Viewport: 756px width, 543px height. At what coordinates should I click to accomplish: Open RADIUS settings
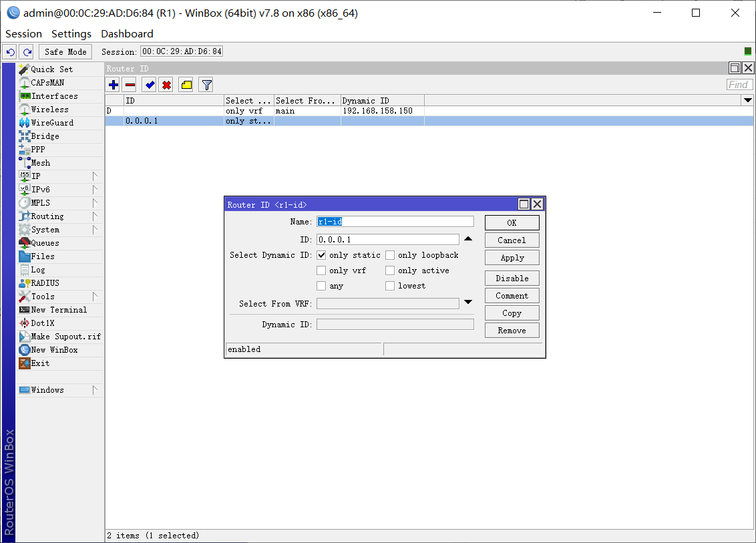point(60,283)
